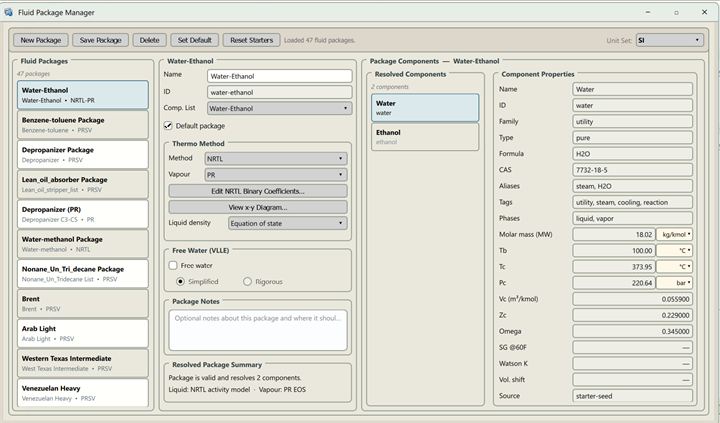The image size is (720, 423).
Task: Minimize the Fluid Package Manager window
Action: [648, 12]
